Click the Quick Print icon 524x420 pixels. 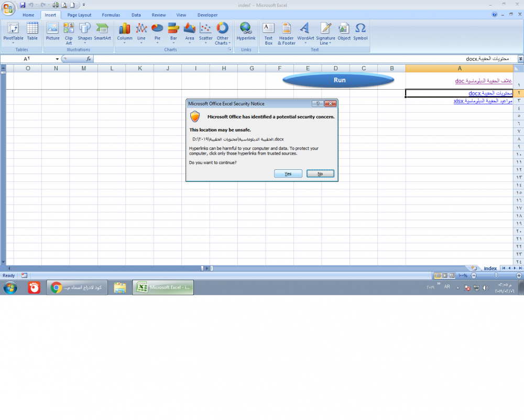(56, 5)
